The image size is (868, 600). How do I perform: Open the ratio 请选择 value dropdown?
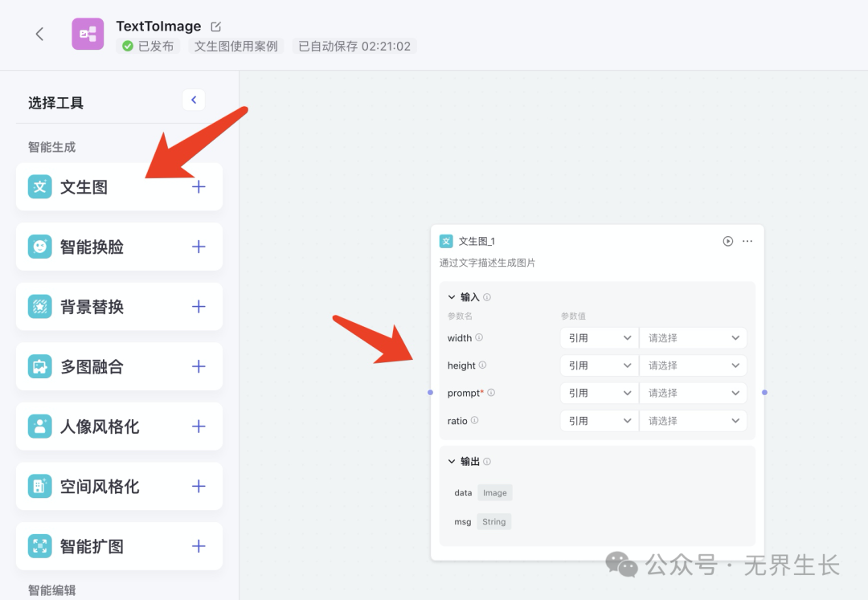coord(693,421)
